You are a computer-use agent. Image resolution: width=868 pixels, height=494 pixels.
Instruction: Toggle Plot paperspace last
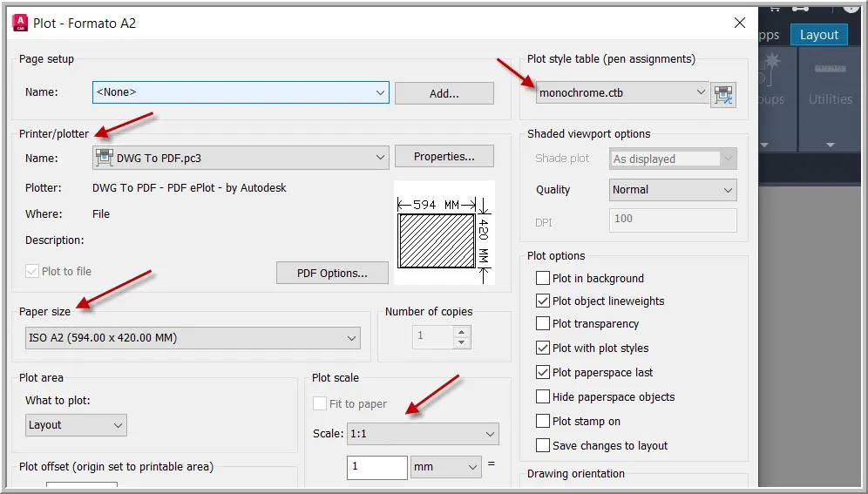click(x=543, y=372)
